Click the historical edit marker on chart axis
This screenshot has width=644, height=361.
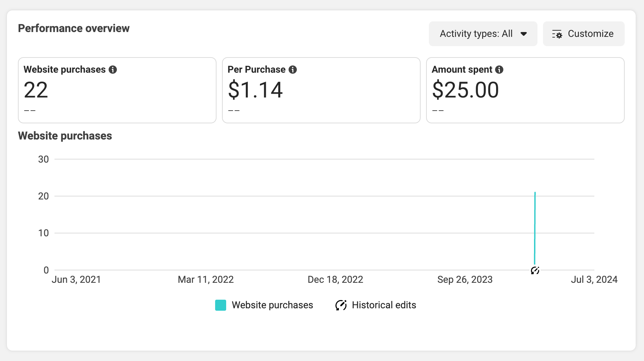click(x=535, y=270)
